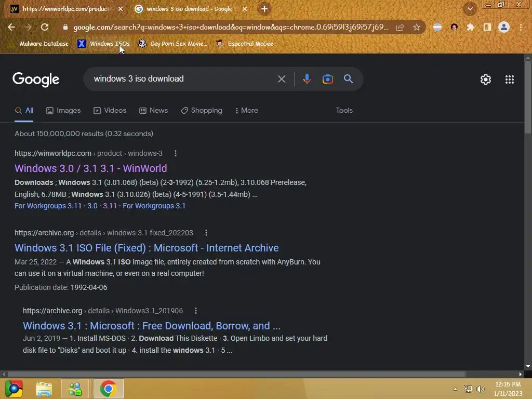532x399 pixels.
Task: Open the Chrome profile avatar
Action: 504,27
